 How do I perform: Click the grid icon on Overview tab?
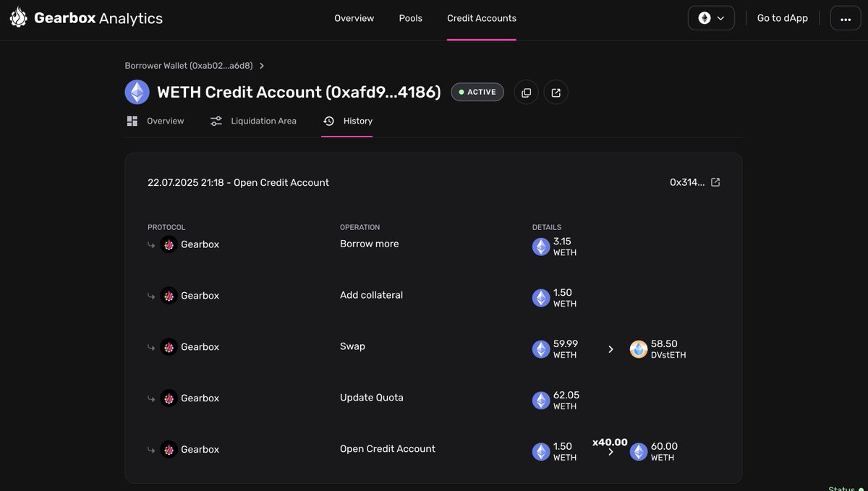click(132, 121)
